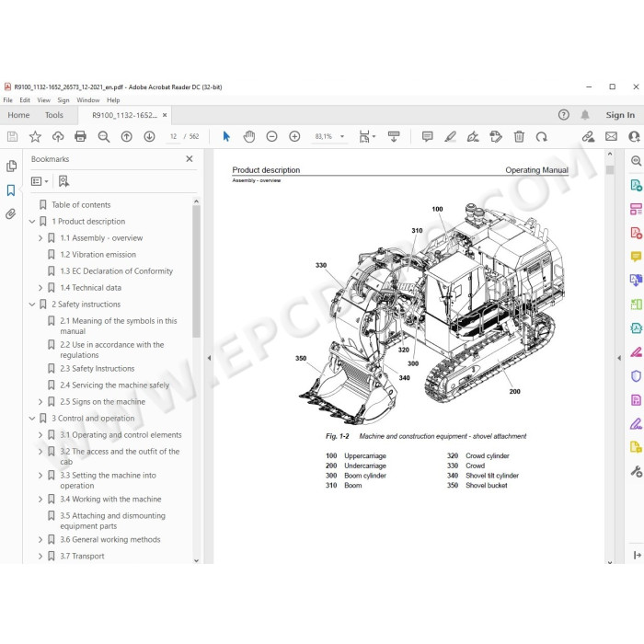Rotate the view with the circular arrow icon

click(541, 136)
